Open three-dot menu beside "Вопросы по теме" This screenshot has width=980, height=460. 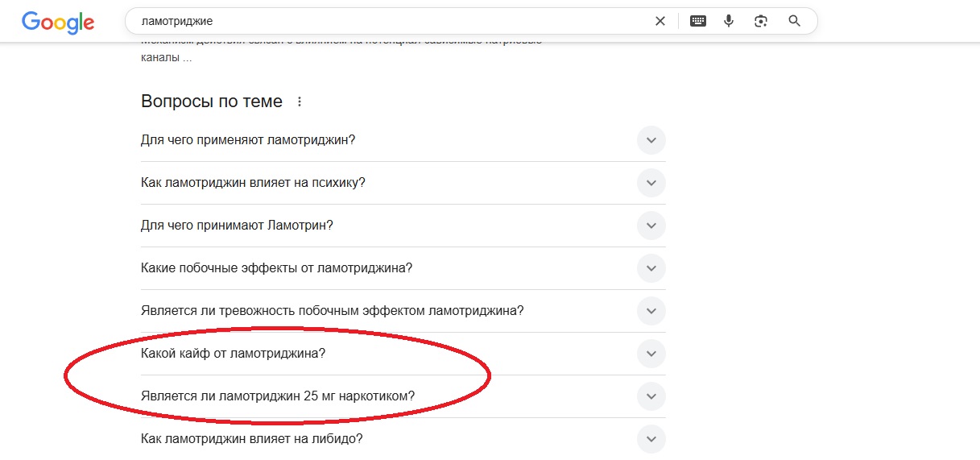300,102
